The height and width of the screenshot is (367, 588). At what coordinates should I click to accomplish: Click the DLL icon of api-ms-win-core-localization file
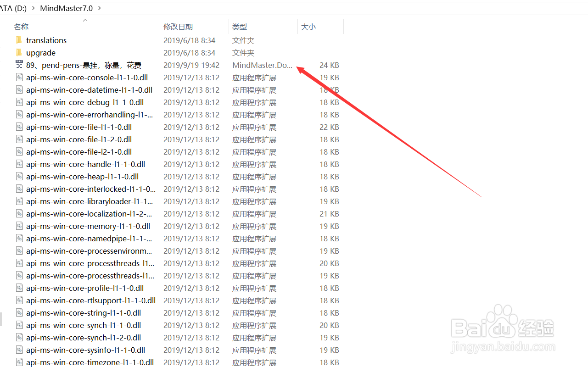(x=19, y=214)
